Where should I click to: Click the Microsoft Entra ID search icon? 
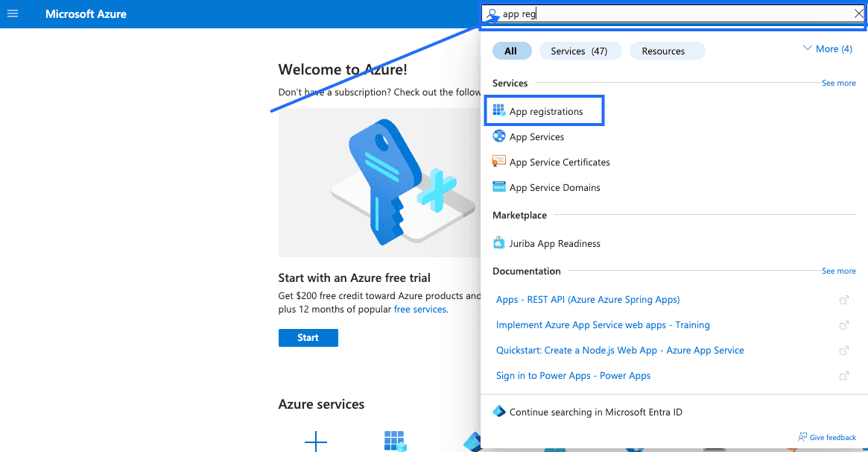click(x=499, y=412)
